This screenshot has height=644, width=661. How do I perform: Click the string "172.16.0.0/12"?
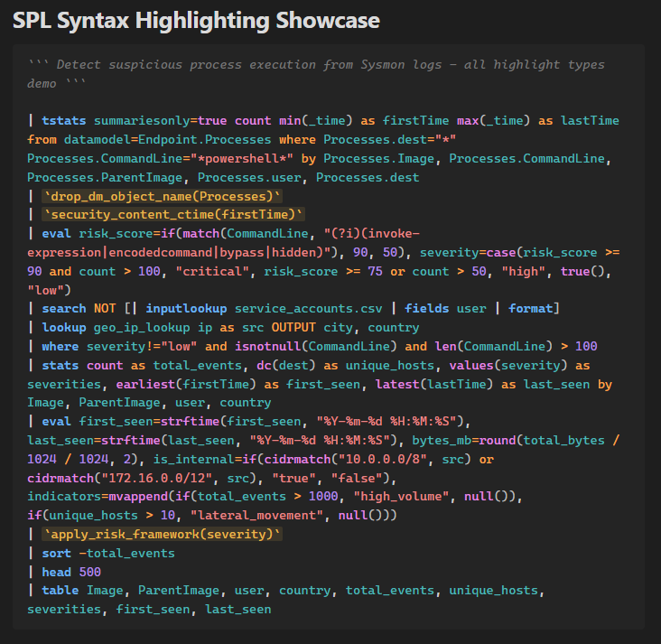click(x=157, y=478)
